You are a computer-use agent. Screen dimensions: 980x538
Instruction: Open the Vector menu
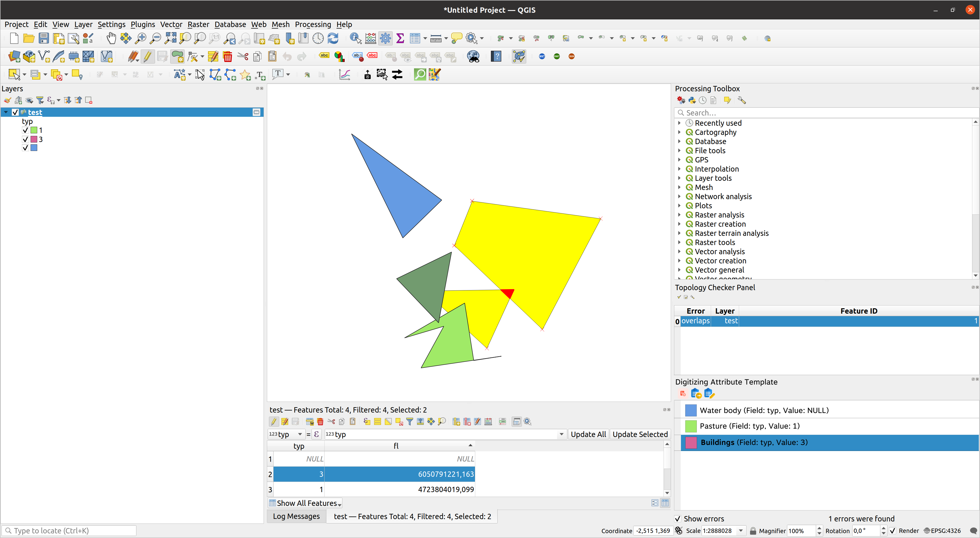(171, 24)
